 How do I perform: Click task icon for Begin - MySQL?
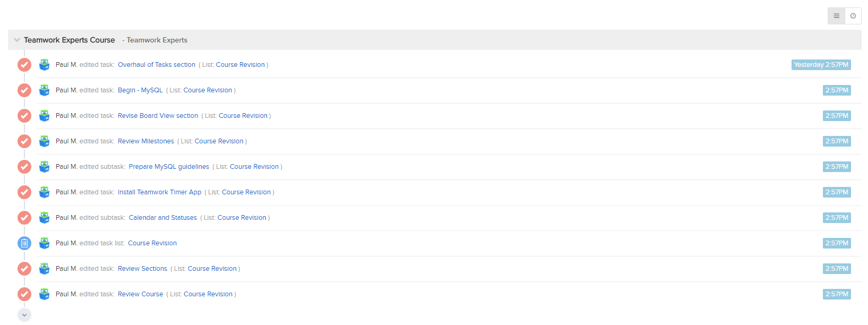pyautogui.click(x=24, y=90)
